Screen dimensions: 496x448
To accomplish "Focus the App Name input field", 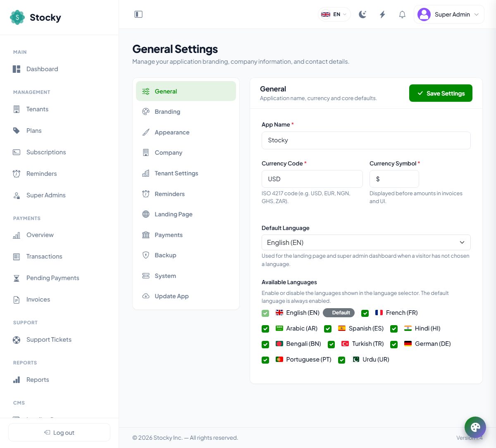I will point(366,140).
